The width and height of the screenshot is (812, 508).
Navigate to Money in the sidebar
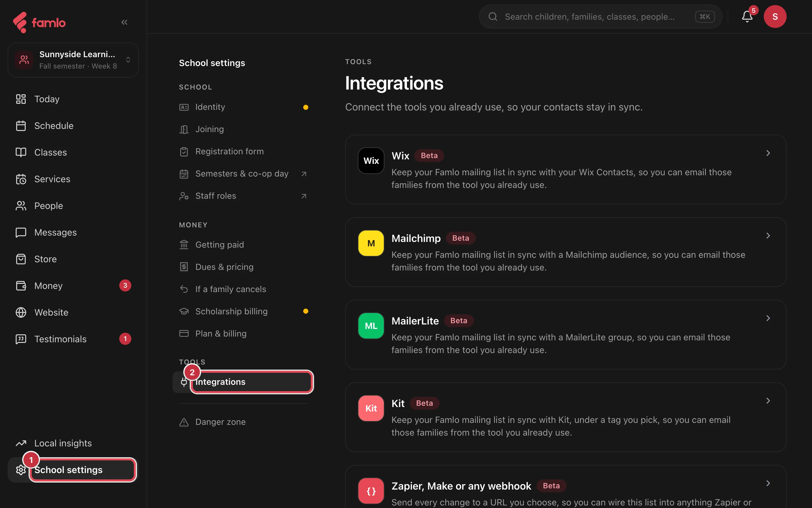pyautogui.click(x=73, y=285)
